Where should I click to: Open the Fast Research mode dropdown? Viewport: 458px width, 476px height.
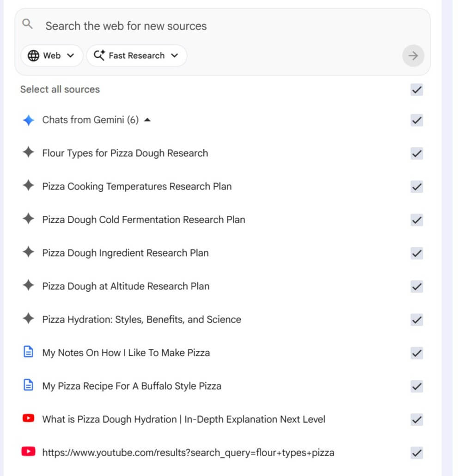click(136, 56)
